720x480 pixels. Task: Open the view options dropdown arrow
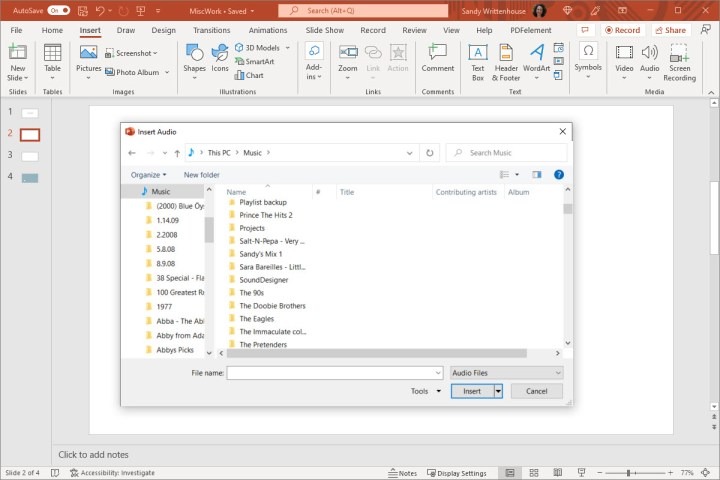517,175
